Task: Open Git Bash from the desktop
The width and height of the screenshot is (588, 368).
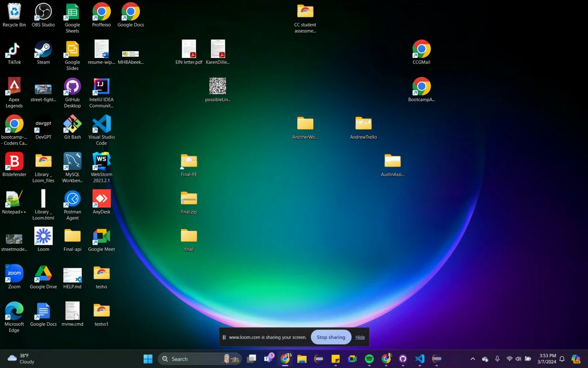Action: [x=72, y=127]
